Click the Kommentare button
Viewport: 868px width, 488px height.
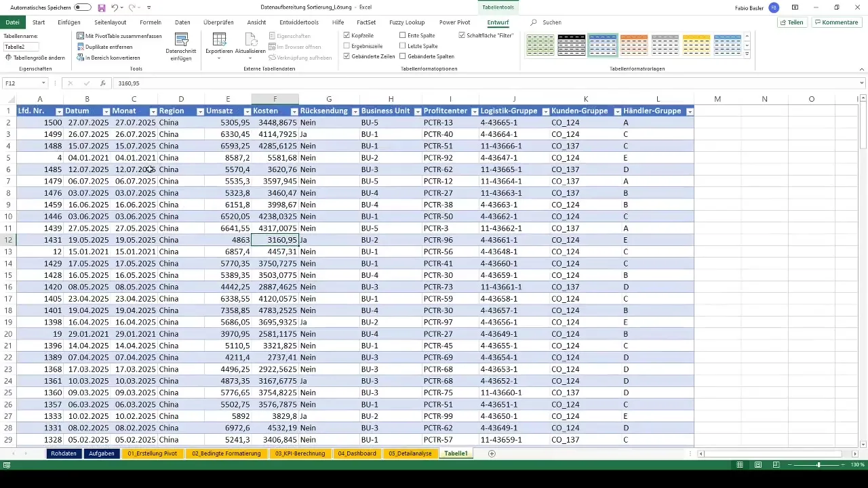[x=836, y=22]
